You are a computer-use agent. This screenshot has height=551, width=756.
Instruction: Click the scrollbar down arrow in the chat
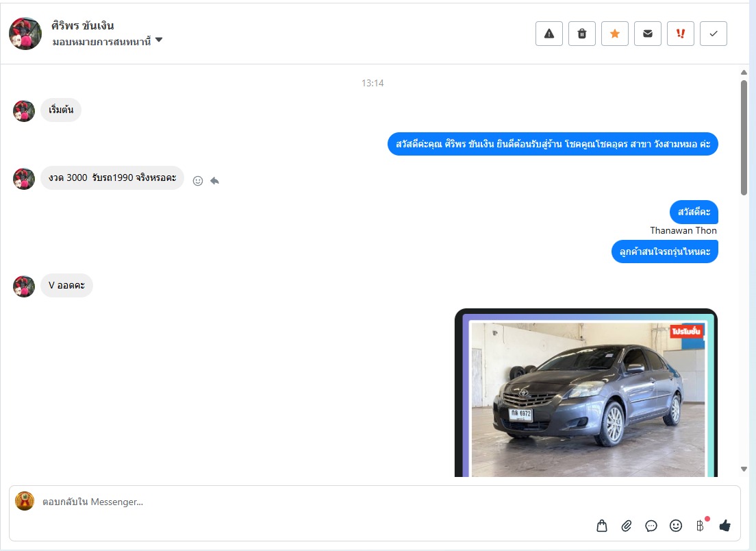pos(744,469)
